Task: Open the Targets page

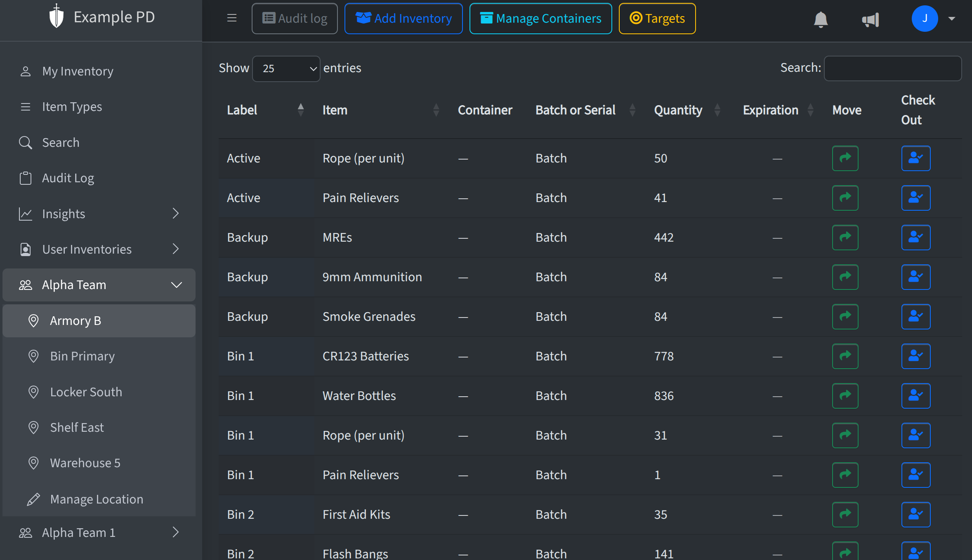Action: coord(657,18)
